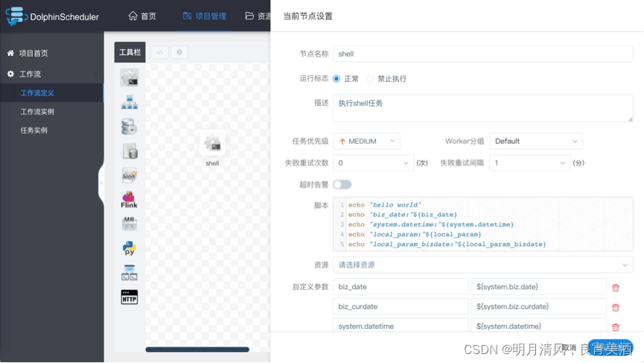The image size is (644, 363).
Task: Open the Worker分组 Default dropdown
Action: (536, 141)
